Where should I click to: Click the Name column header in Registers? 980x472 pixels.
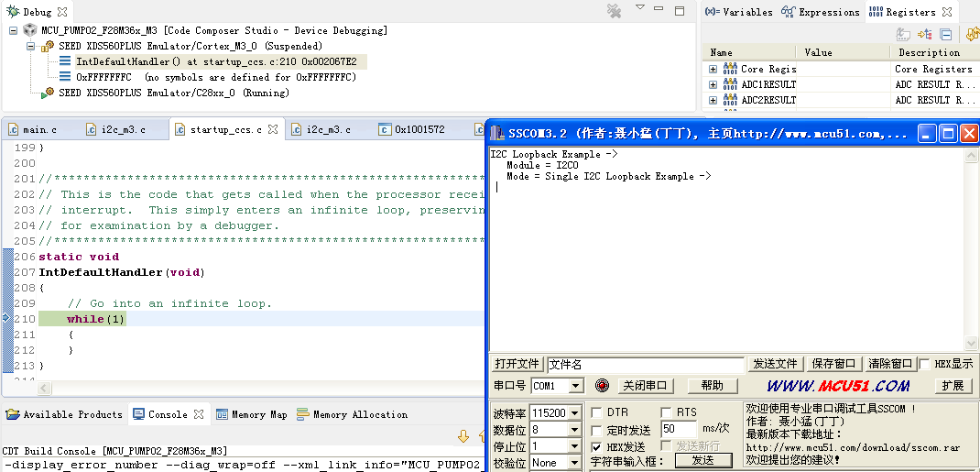coord(749,52)
